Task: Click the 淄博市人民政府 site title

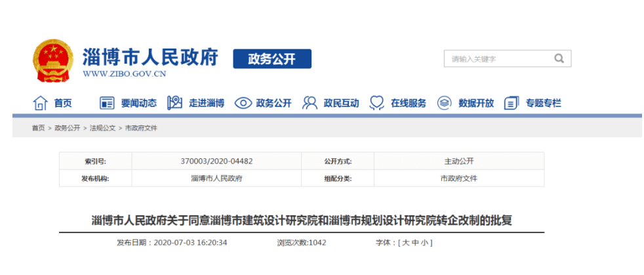Action: [150, 57]
